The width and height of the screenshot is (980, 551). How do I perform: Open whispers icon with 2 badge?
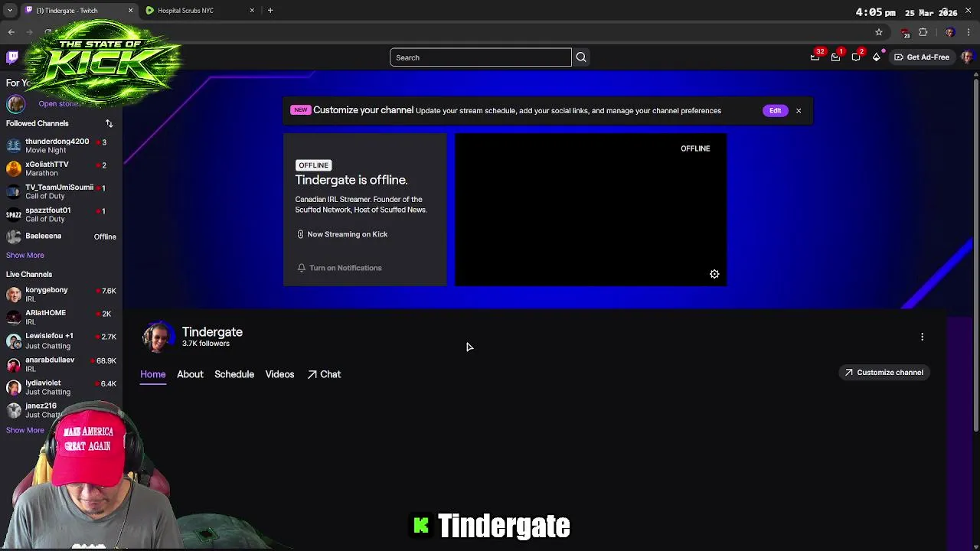(857, 57)
